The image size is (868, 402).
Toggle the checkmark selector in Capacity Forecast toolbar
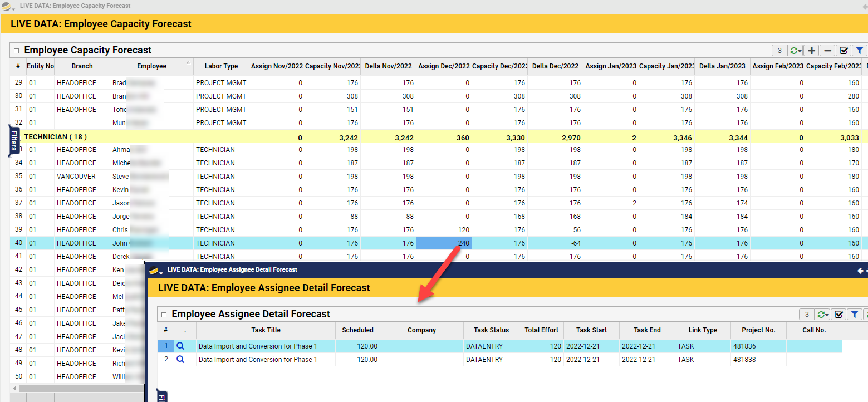[x=844, y=51]
